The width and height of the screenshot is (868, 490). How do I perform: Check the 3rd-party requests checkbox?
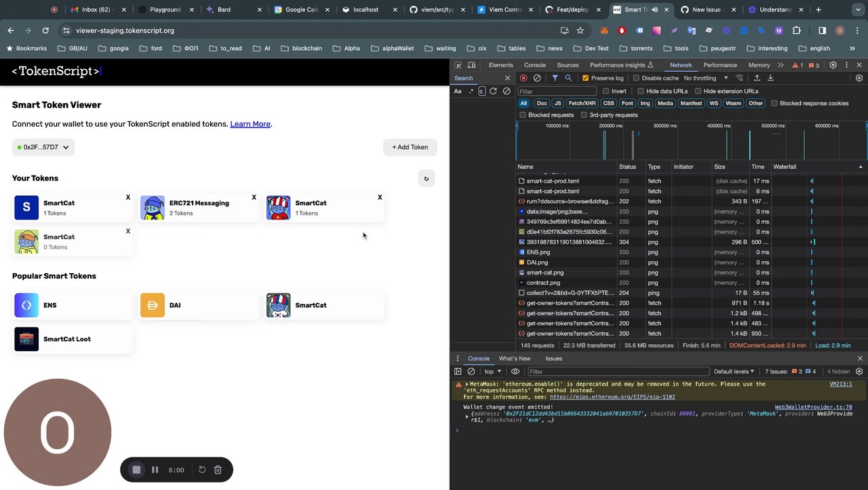583,115
